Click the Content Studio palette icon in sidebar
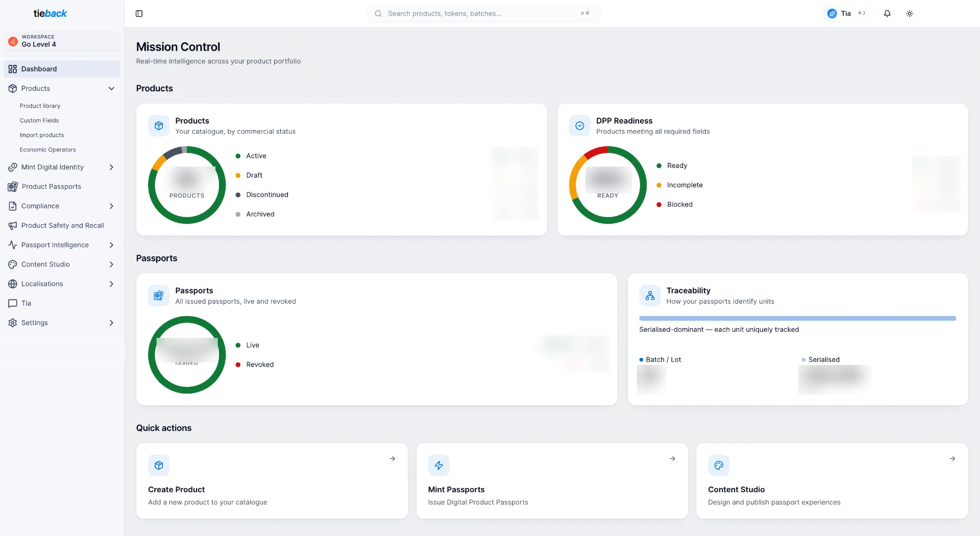 tap(13, 264)
